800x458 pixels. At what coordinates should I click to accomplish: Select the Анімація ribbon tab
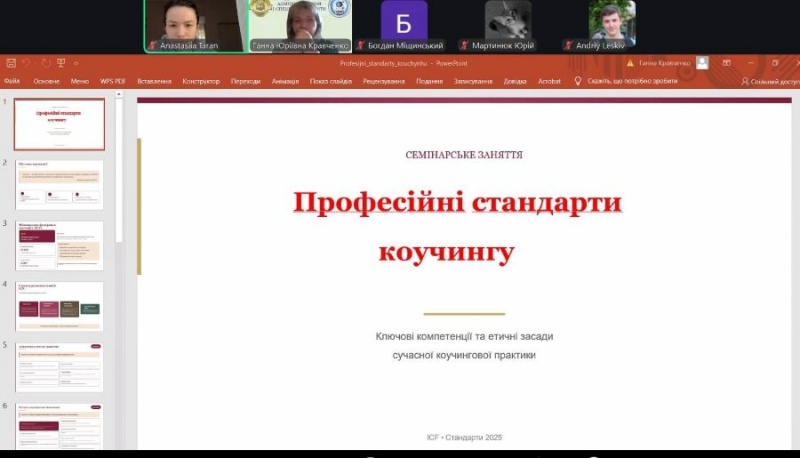285,81
